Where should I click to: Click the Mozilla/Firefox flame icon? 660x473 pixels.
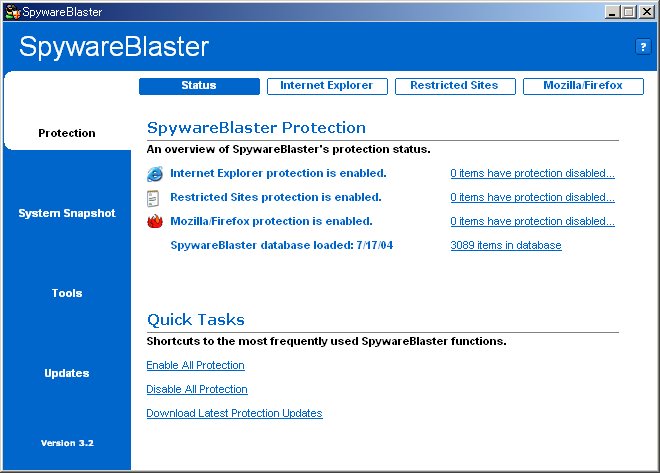[x=154, y=222]
